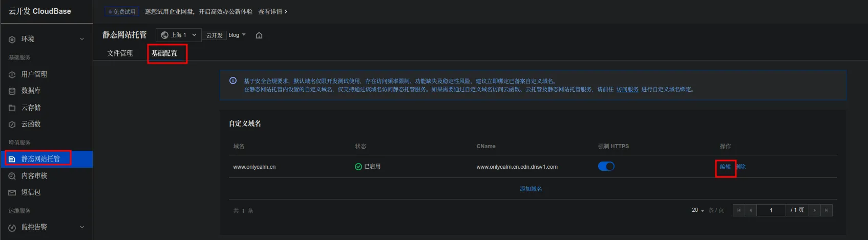This screenshot has height=240, width=868.
Task: Select 云存储 folder icon item
Action: (12, 108)
